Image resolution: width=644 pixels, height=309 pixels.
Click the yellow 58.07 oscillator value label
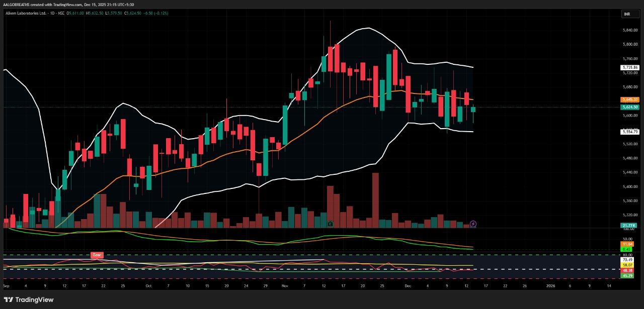click(627, 265)
